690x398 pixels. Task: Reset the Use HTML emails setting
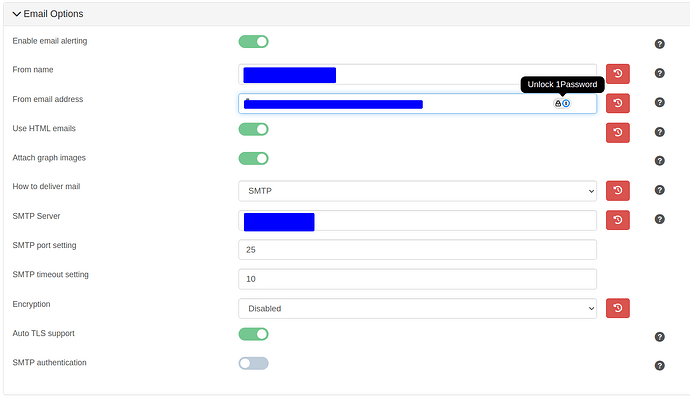click(617, 133)
